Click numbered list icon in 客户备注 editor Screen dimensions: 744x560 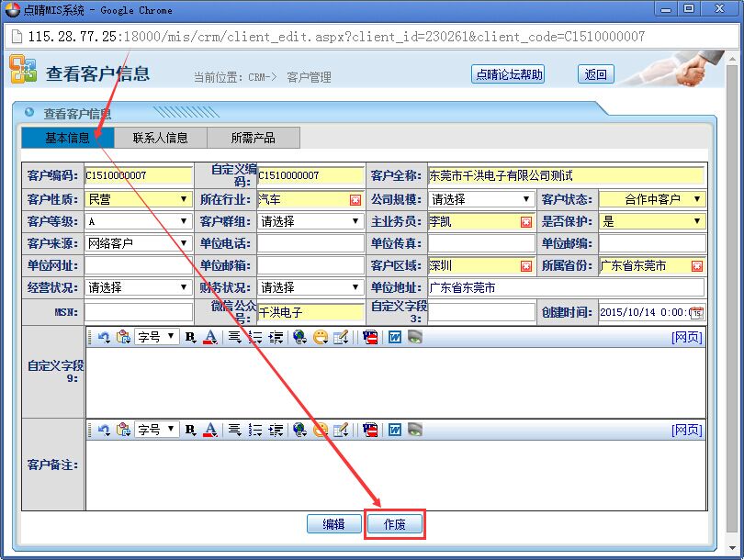[255, 430]
